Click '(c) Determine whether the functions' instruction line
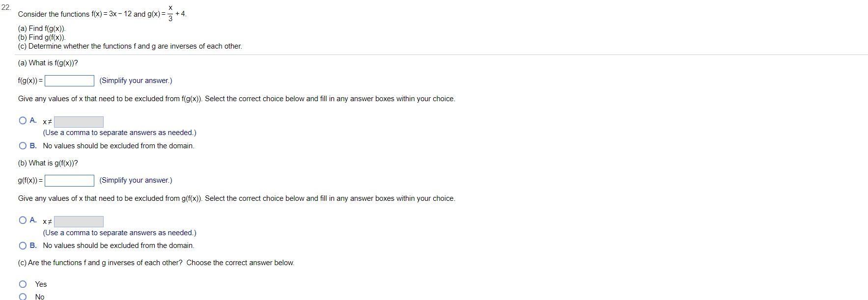The height and width of the screenshot is (300, 868). [130, 46]
